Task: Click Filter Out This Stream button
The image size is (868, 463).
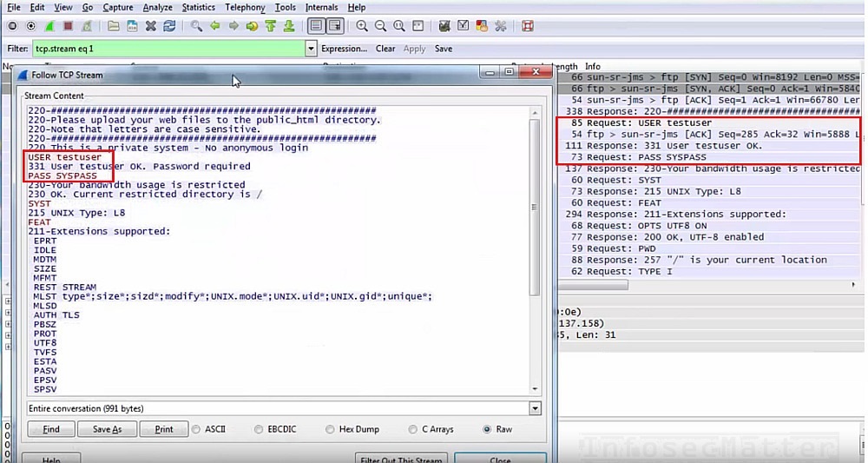Action: click(401, 459)
